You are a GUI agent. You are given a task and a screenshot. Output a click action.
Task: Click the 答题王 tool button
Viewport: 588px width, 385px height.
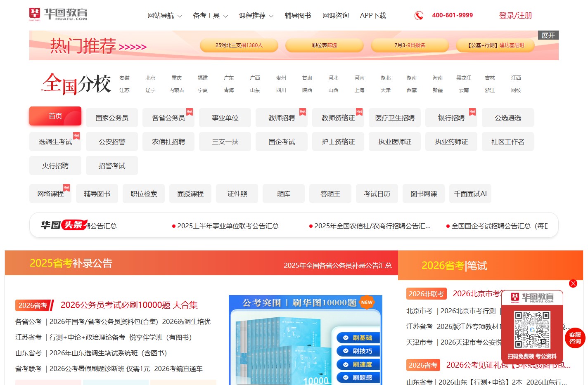(x=330, y=194)
